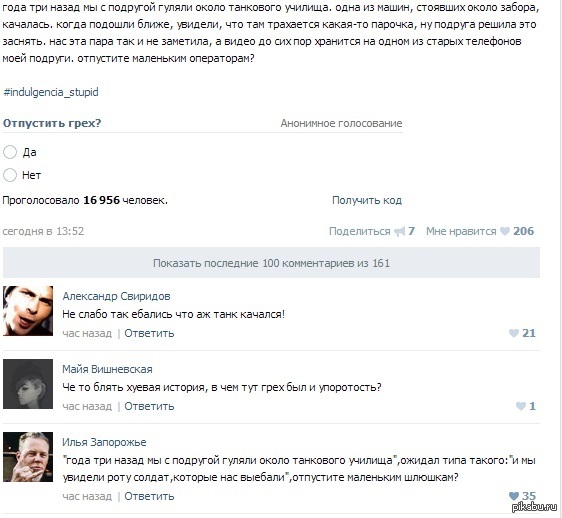Click the Получить код link

tap(367, 200)
